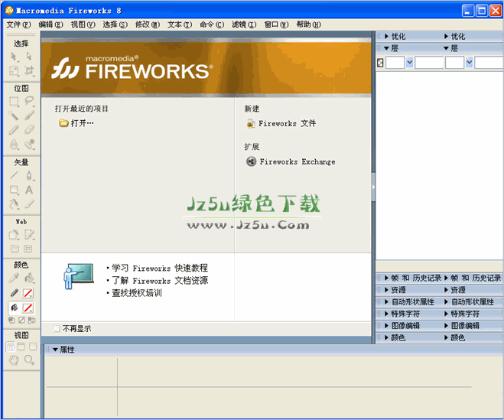The width and height of the screenshot is (504, 420).
Task: Expand the 优化 panel beside the gripper
Action: [x=387, y=37]
